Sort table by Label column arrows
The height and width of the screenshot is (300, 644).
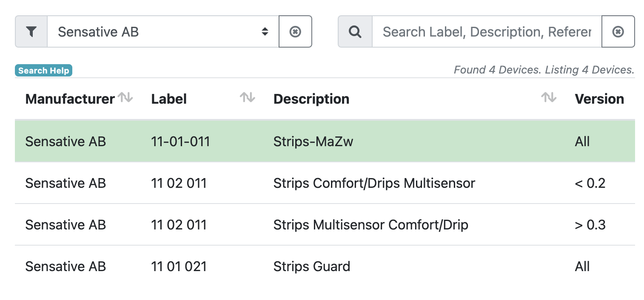(247, 98)
